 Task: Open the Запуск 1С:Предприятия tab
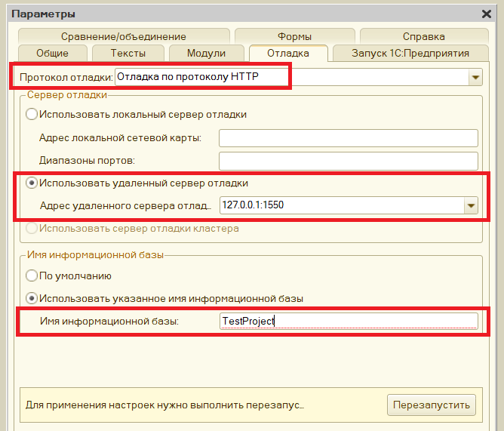coord(410,53)
